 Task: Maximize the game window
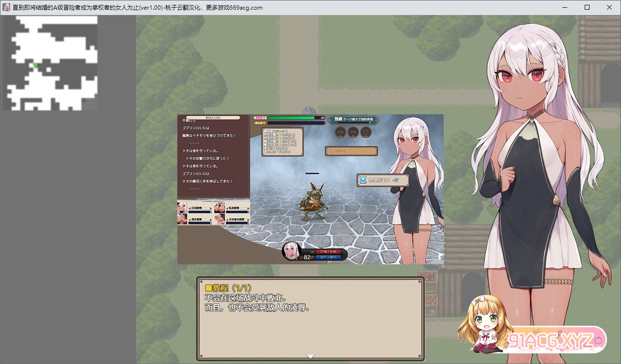(x=587, y=7)
